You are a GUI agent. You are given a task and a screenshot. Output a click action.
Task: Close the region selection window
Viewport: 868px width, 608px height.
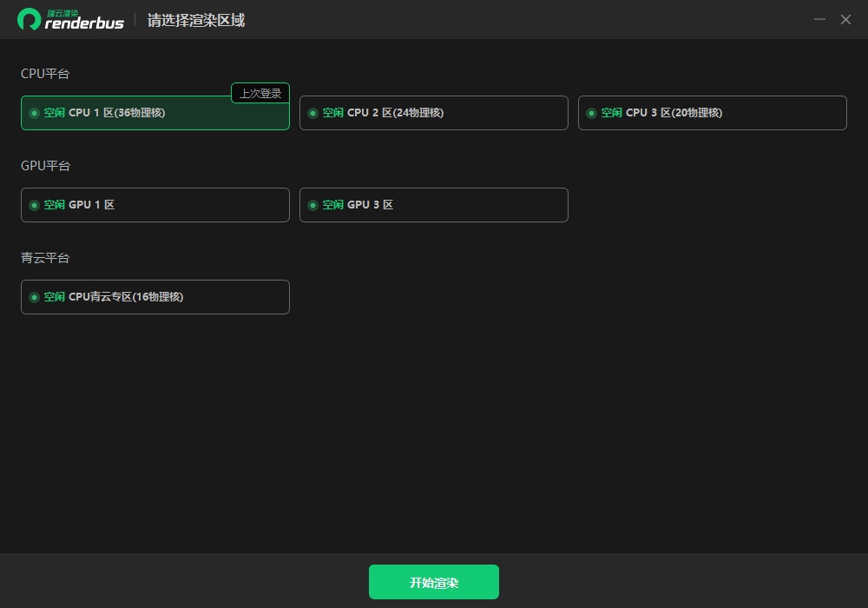point(845,19)
